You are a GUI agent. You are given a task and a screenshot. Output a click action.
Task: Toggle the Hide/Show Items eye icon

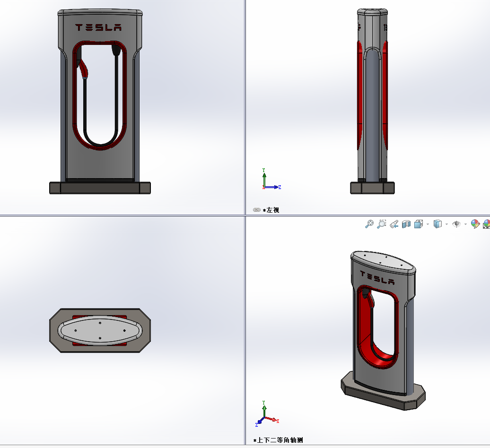click(x=456, y=224)
